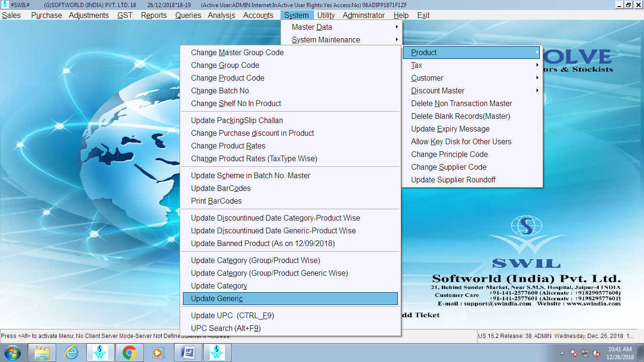Select Change Supplier Code
Screen dimensions: 644x362
472,167
